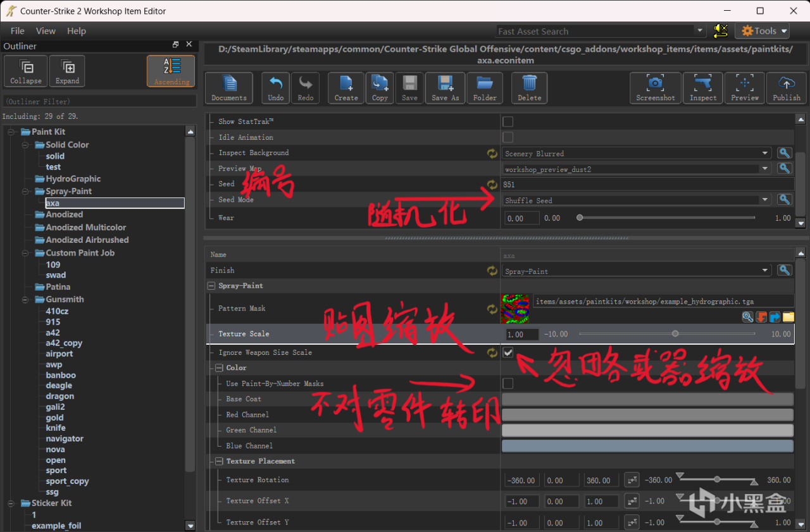Open the Preview Map dropdown
Image resolution: width=810 pixels, height=532 pixels.
(x=637, y=169)
